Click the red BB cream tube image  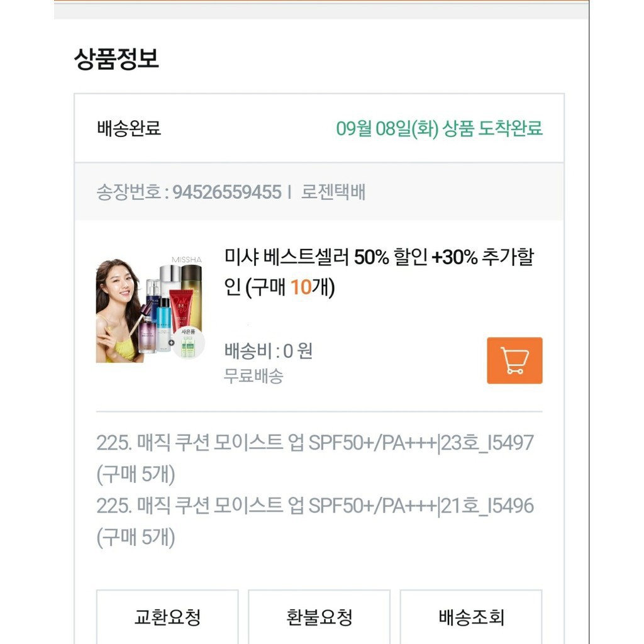[181, 310]
